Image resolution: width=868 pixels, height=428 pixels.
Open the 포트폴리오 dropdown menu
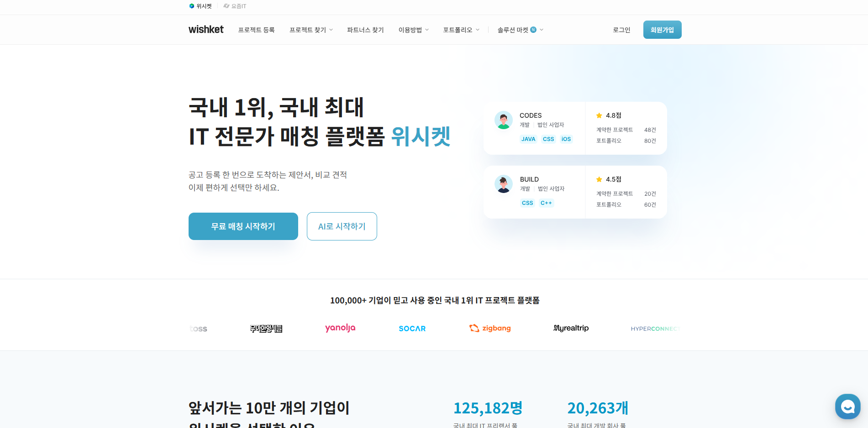click(x=461, y=30)
